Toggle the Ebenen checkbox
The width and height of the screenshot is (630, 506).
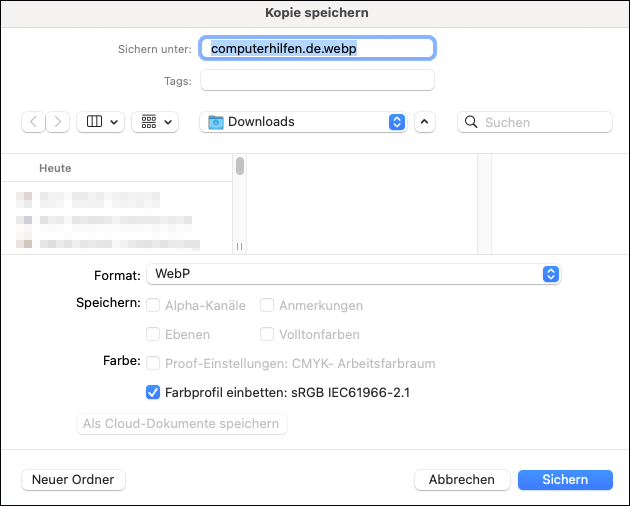153,334
